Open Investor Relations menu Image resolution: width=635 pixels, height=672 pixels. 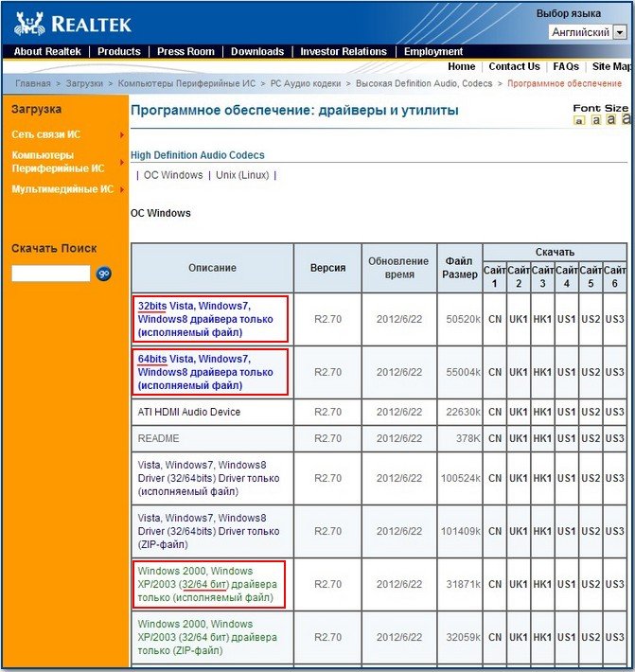click(344, 51)
